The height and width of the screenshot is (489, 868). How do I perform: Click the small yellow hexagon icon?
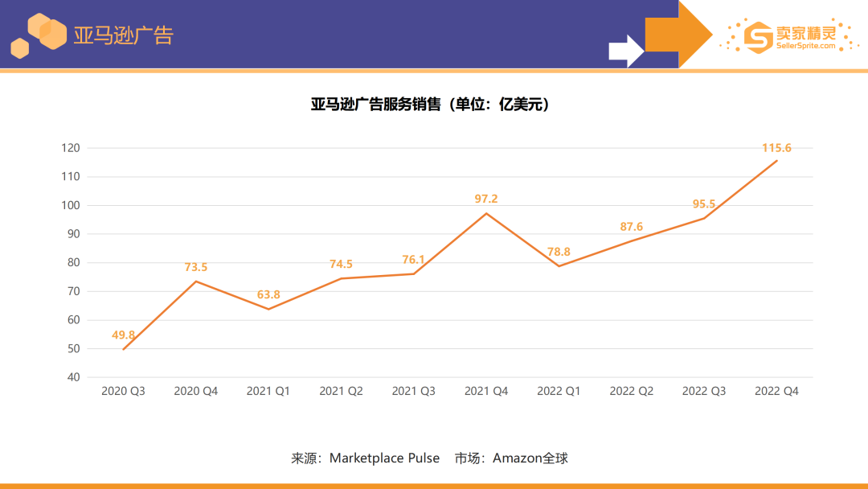(19, 50)
